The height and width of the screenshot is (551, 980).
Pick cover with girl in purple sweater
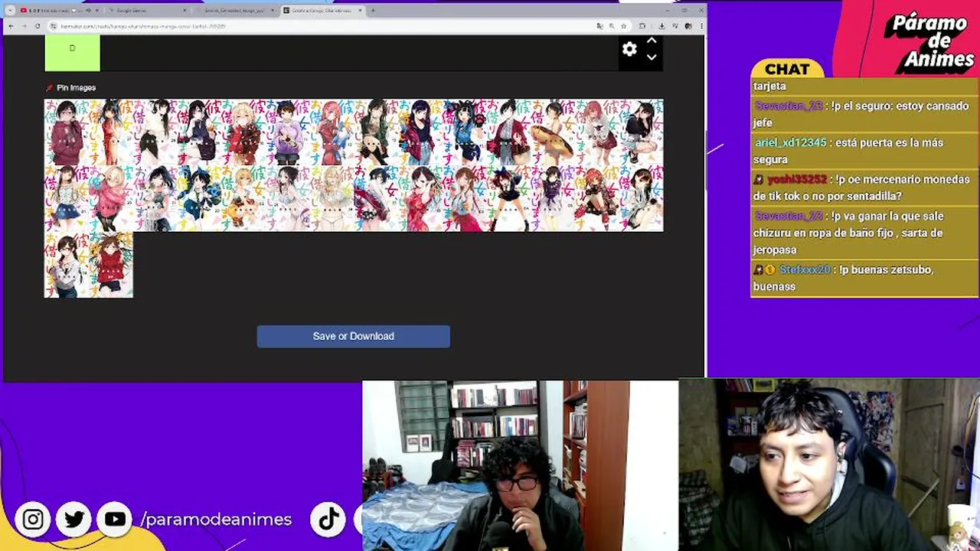[287, 132]
